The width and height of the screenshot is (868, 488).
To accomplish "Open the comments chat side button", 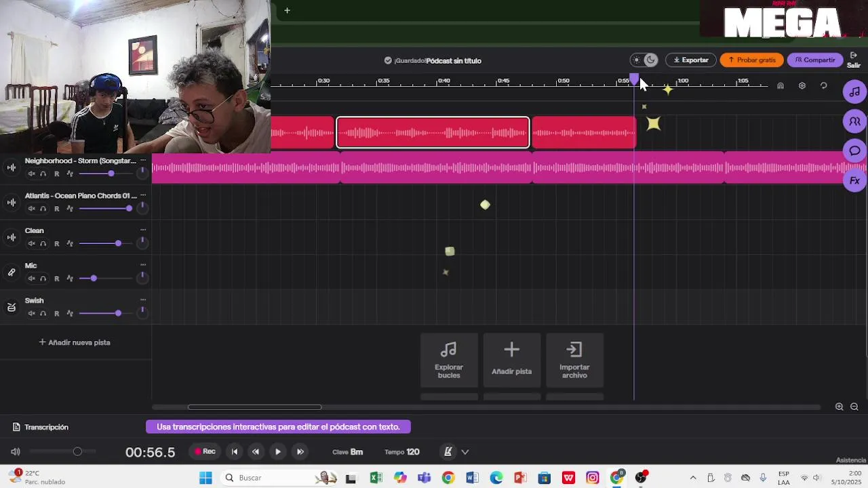I will pyautogui.click(x=854, y=150).
